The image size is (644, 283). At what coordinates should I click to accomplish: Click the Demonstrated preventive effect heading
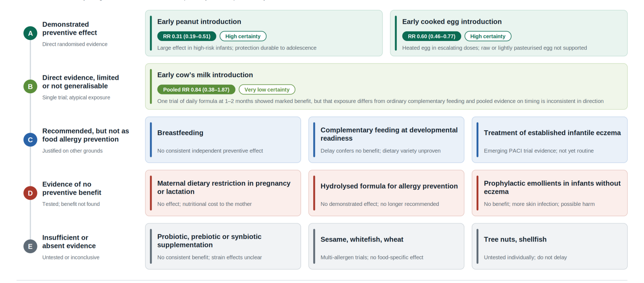click(x=70, y=29)
